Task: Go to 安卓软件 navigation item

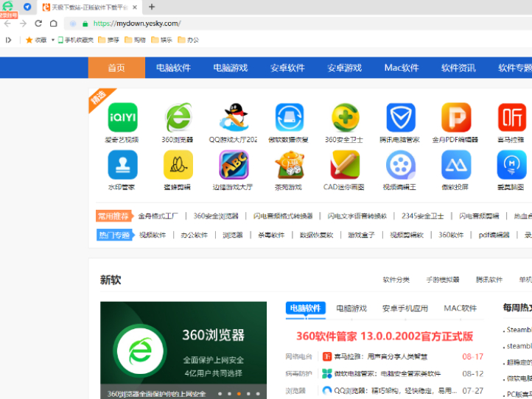Action: [287, 68]
